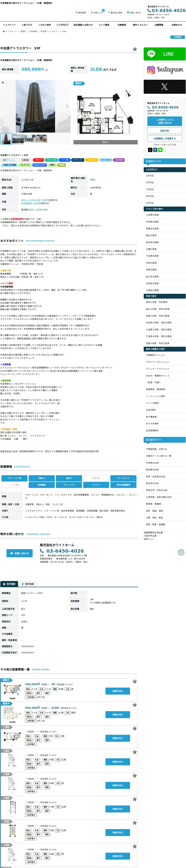Click 東京メトロ日比谷線 transport link
Screen dimensions: 186x868
(31, 200)
